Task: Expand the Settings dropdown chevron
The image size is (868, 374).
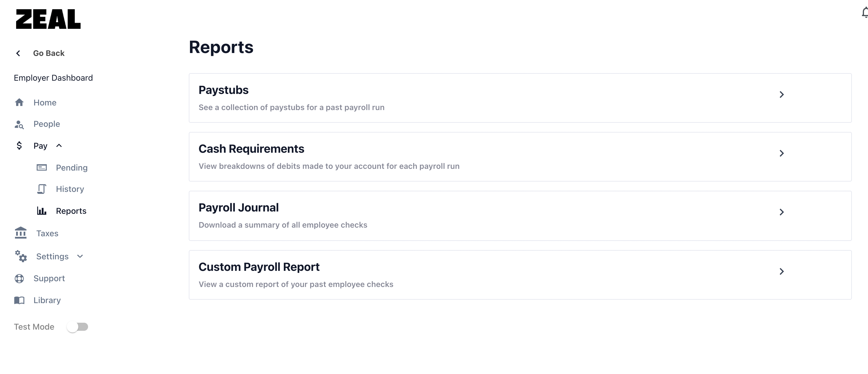Action: pos(80,256)
